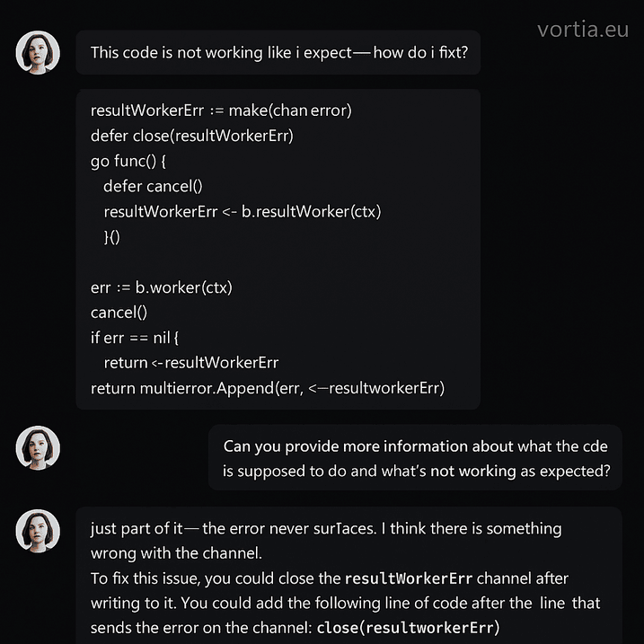Click the avatar beside the last message
The image size is (644, 644).
click(38, 530)
